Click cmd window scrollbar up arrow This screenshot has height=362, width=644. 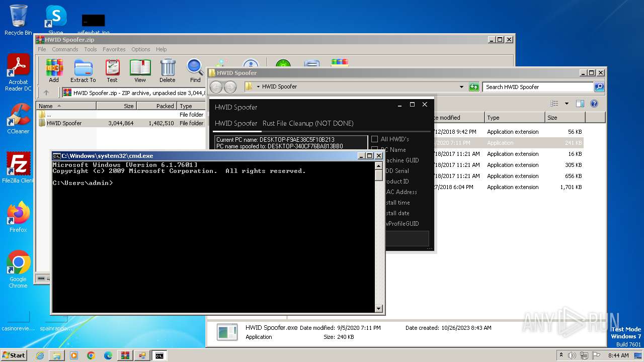[x=379, y=165]
